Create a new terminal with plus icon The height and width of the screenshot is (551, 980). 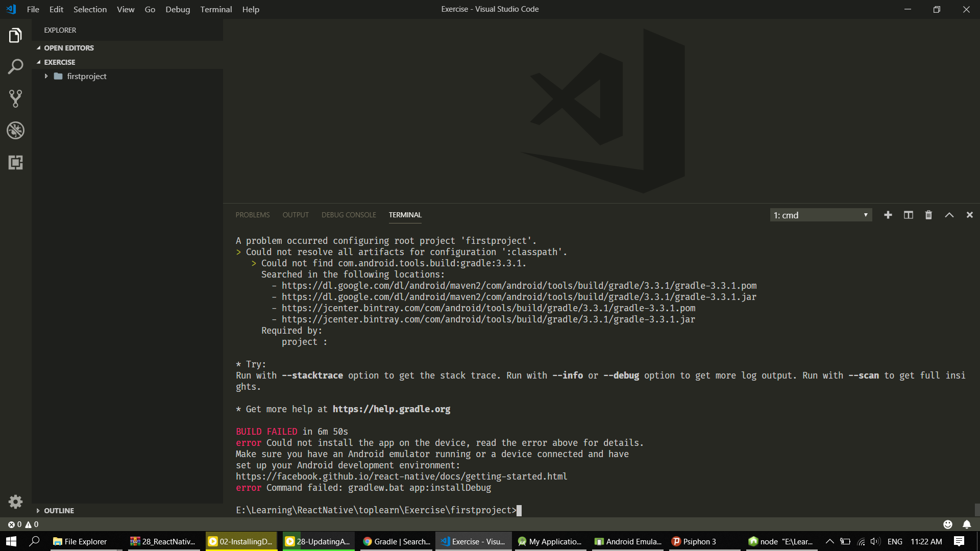[888, 215]
